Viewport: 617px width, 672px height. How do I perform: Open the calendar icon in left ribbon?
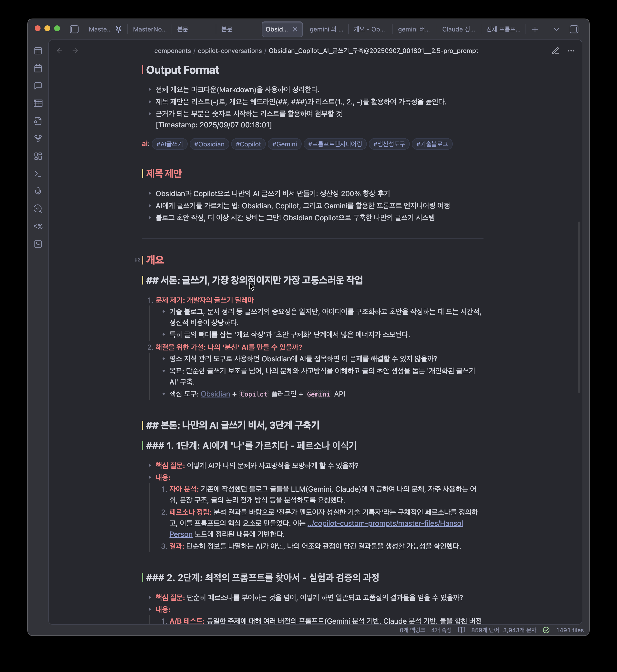[38, 68]
